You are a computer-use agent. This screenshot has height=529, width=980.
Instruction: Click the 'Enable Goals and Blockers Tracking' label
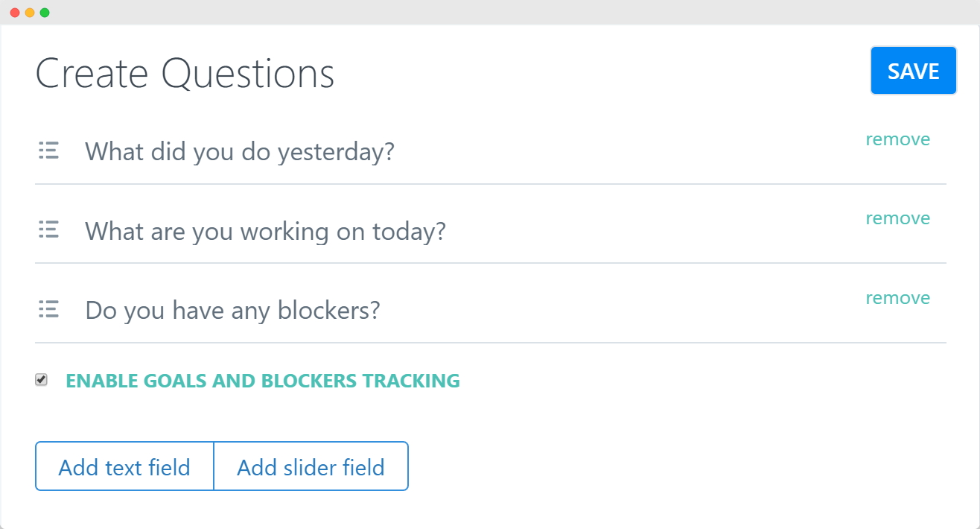(262, 381)
